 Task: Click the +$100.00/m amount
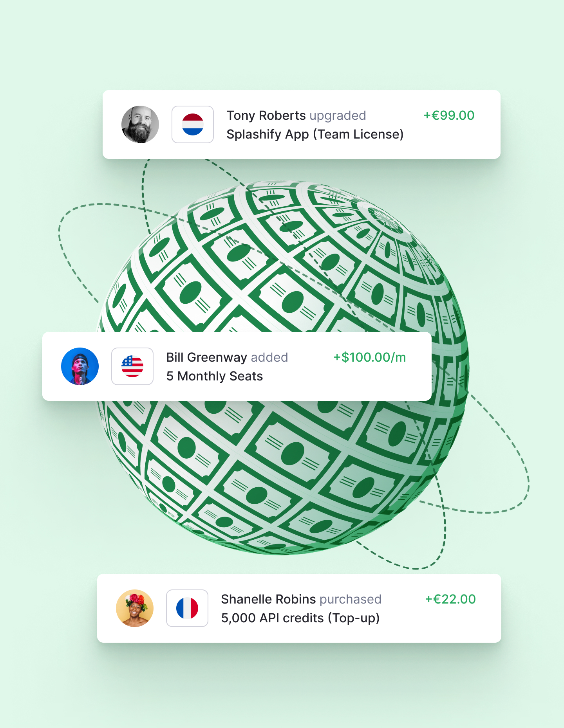(x=370, y=357)
